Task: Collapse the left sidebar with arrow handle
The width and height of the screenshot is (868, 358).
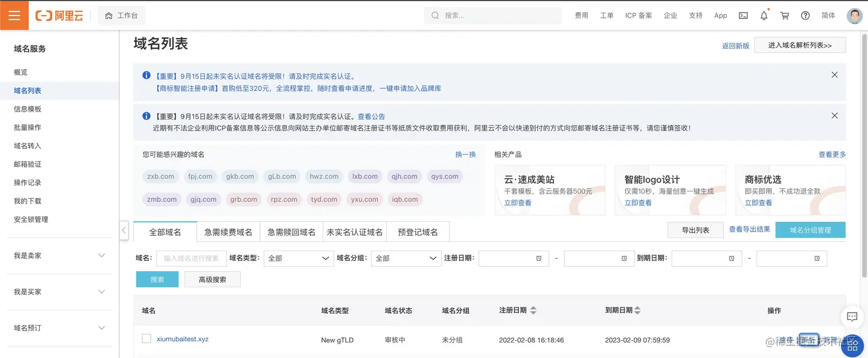Action: [124, 230]
